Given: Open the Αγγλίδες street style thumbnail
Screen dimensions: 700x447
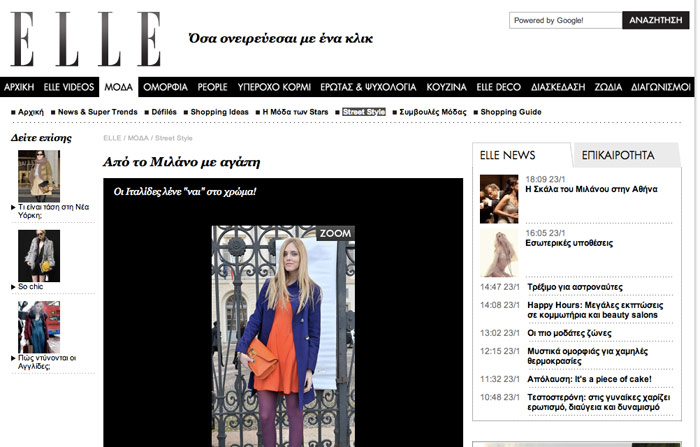Looking at the screenshot, I should click(x=39, y=327).
